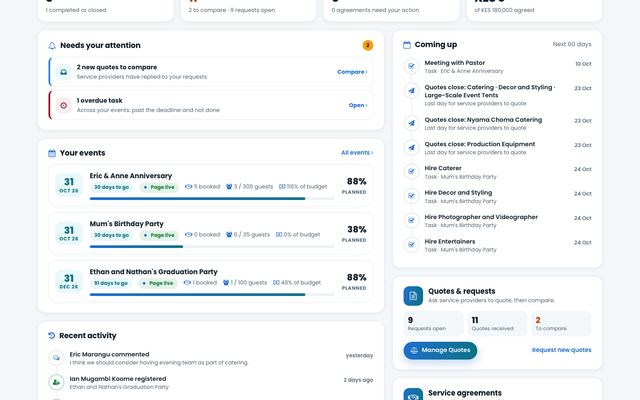
Task: Click the guests icon beside 0 / 35 guests
Action: [229, 235]
